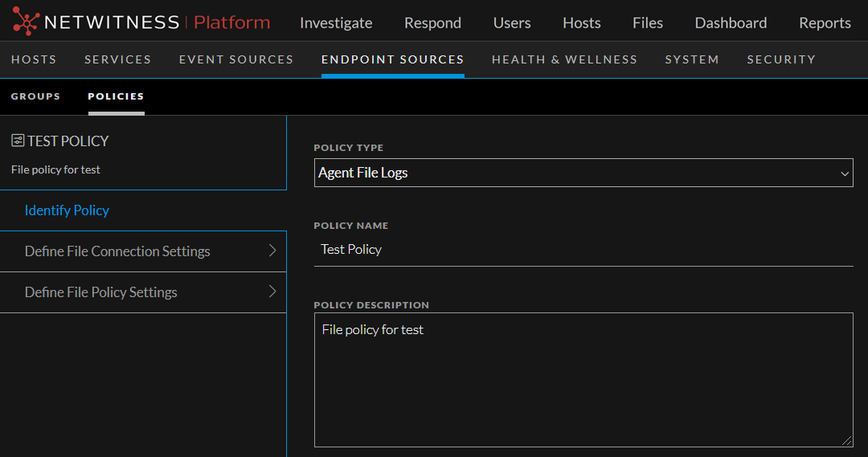Viewport: 868px width, 457px height.
Task: Switch to the SECURITY tab
Action: (x=781, y=59)
